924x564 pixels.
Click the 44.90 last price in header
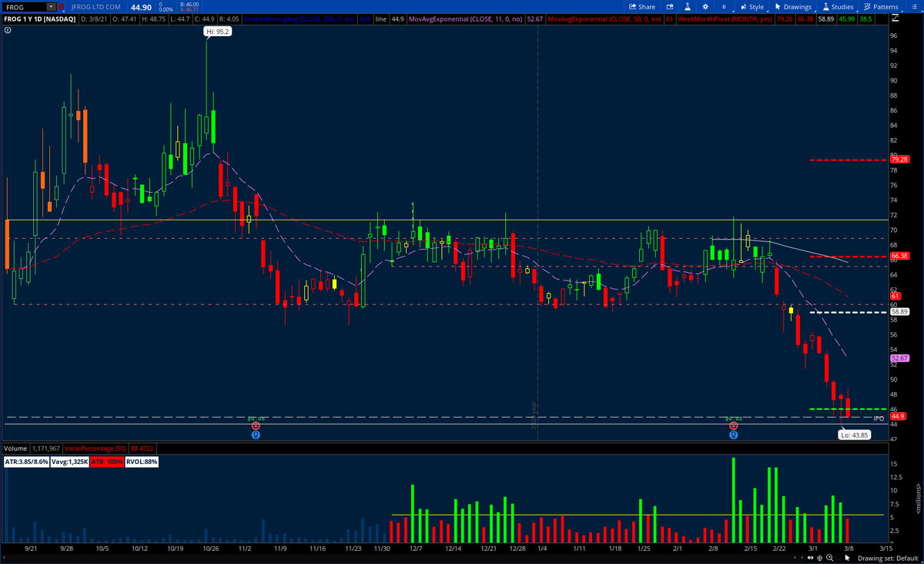[141, 7]
